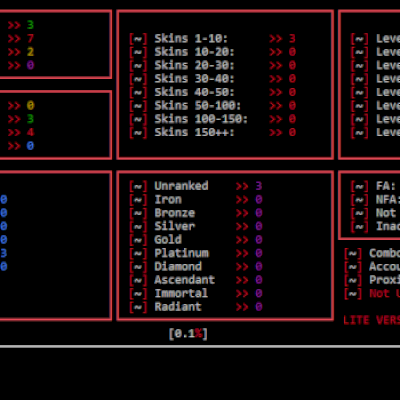Click the Ascendant rank label
This screenshot has height=400, width=400.
click(x=185, y=280)
